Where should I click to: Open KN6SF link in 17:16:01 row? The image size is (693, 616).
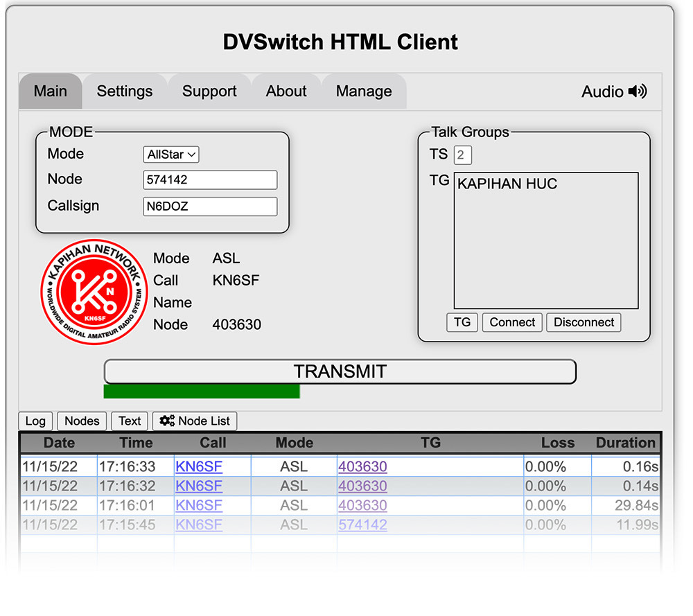point(199,506)
